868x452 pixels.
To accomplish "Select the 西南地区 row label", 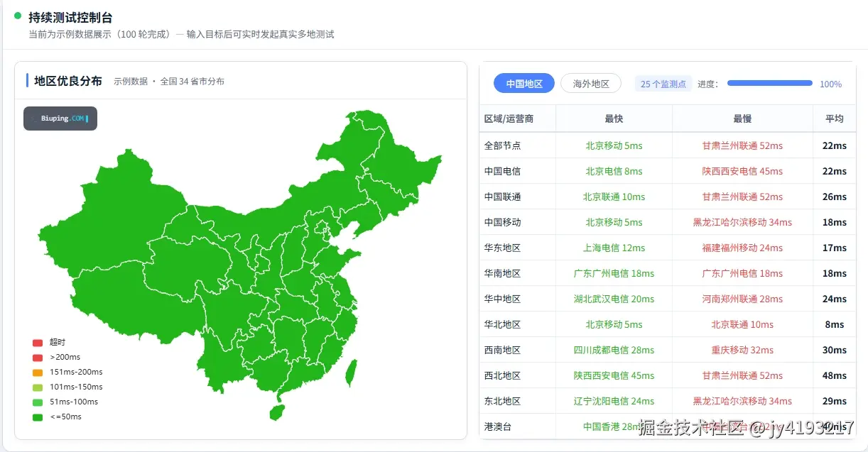I will [502, 350].
